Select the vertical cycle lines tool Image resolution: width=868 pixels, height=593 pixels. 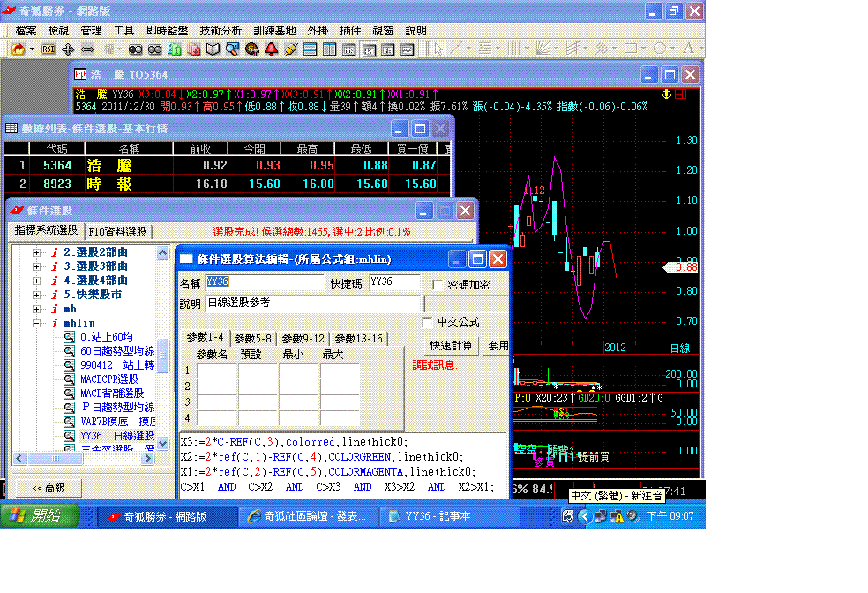513,49
